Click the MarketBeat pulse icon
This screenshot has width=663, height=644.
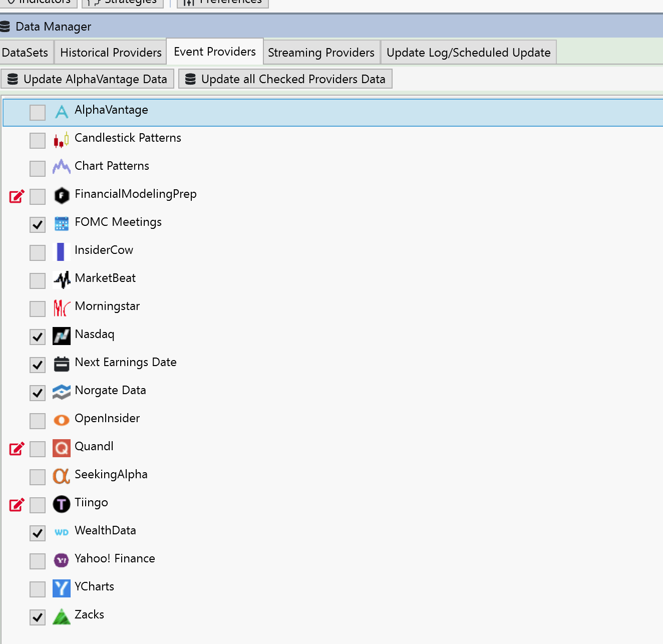click(62, 280)
